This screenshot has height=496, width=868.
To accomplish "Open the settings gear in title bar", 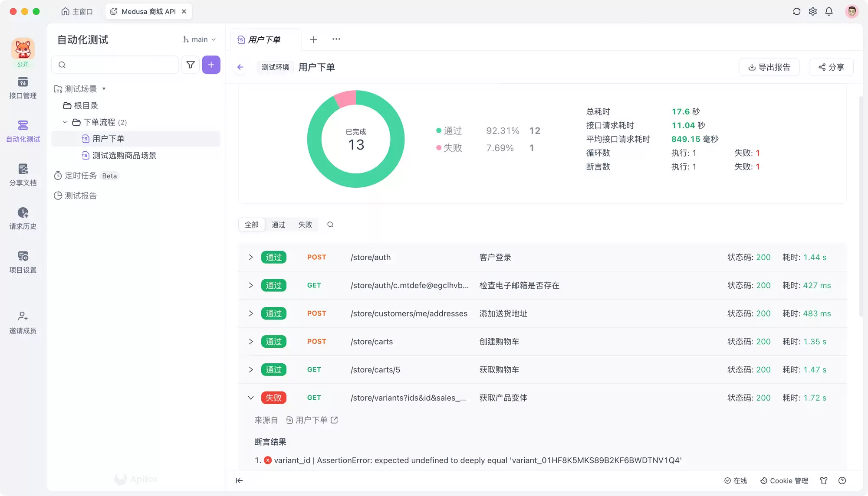I will (x=813, y=12).
